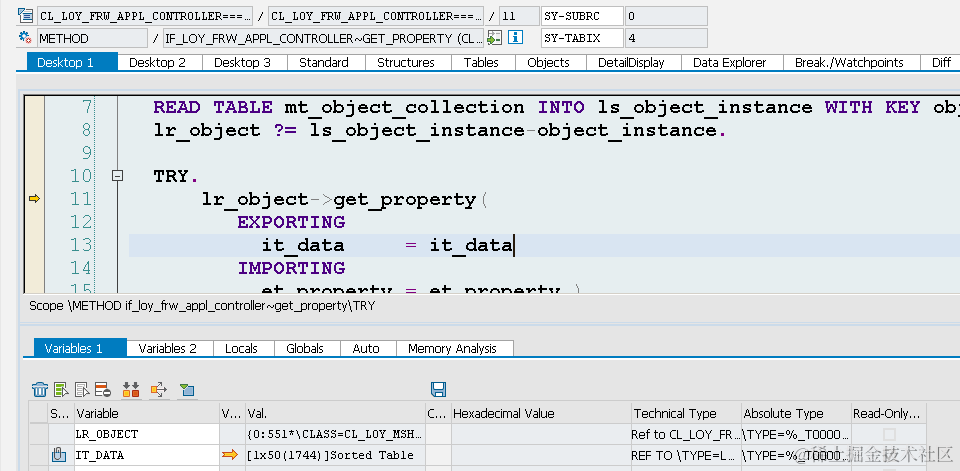Click the Absolute Type column header
960x471 pixels.
796,413
